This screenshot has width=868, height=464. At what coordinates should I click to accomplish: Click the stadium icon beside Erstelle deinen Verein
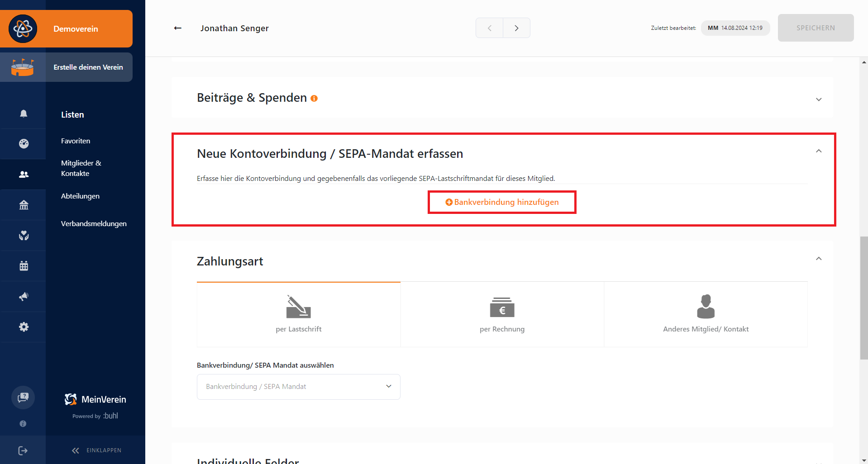23,67
